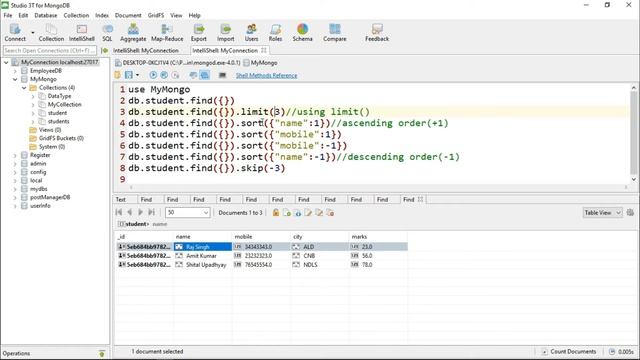The height and width of the screenshot is (360, 640).
Task: Go to next page of results
Action: tap(140, 212)
